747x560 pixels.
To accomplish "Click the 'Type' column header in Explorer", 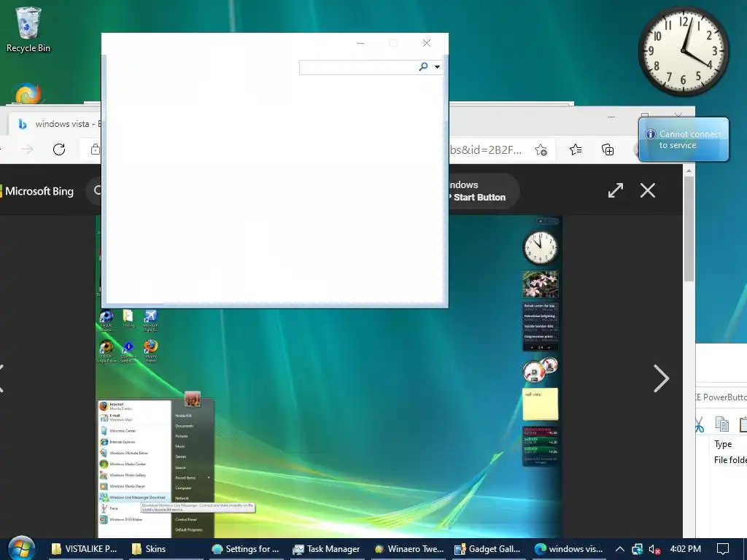I will (x=723, y=444).
